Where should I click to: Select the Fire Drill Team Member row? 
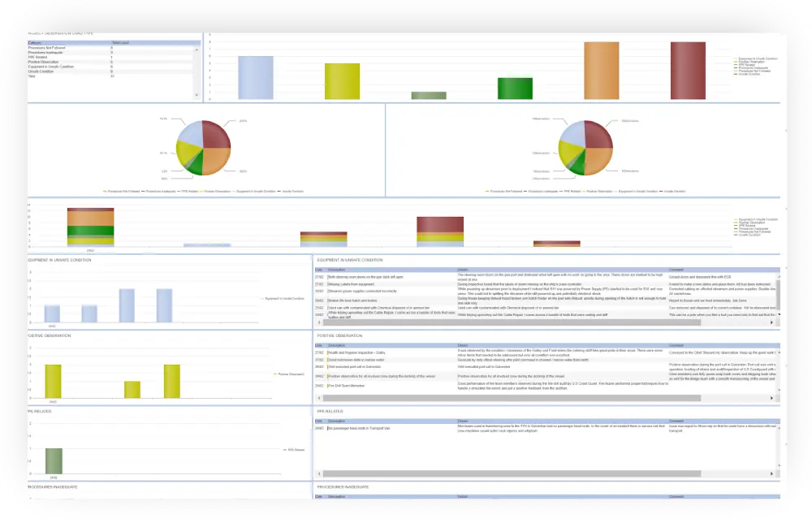point(545,386)
